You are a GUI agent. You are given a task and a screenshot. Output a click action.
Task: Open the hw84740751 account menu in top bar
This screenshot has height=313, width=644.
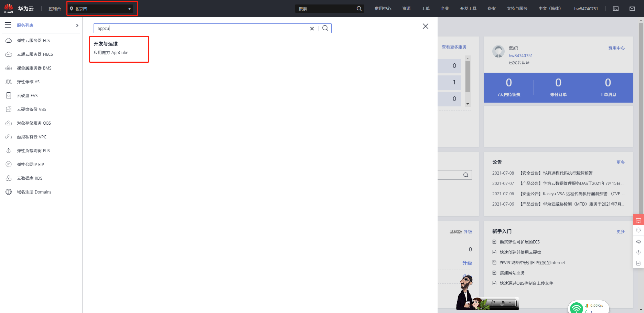586,9
